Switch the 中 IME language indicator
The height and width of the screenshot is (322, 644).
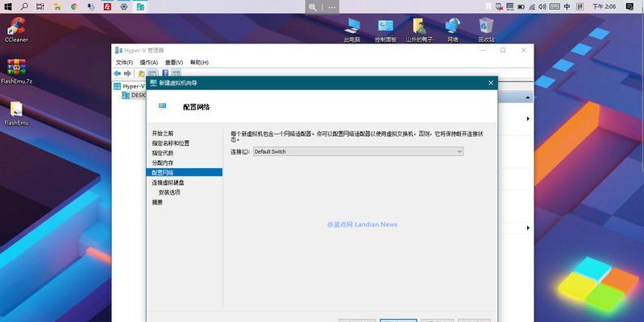pyautogui.click(x=567, y=6)
